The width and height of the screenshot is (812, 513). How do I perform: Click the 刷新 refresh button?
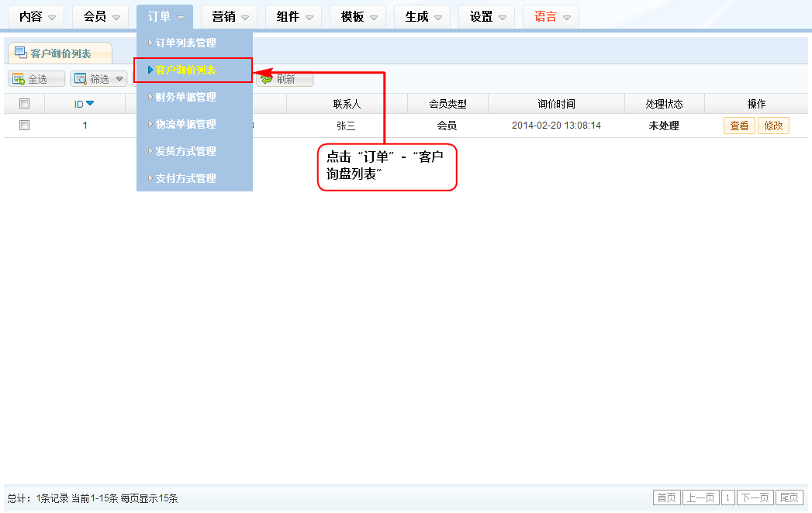[x=285, y=79]
